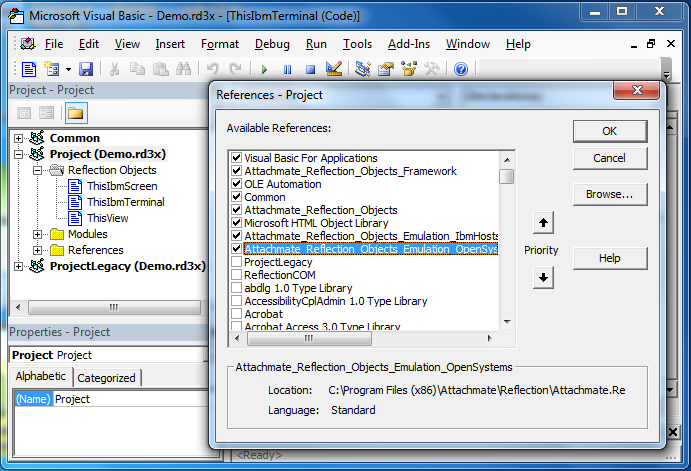Click the Help question mark icon

click(x=460, y=69)
